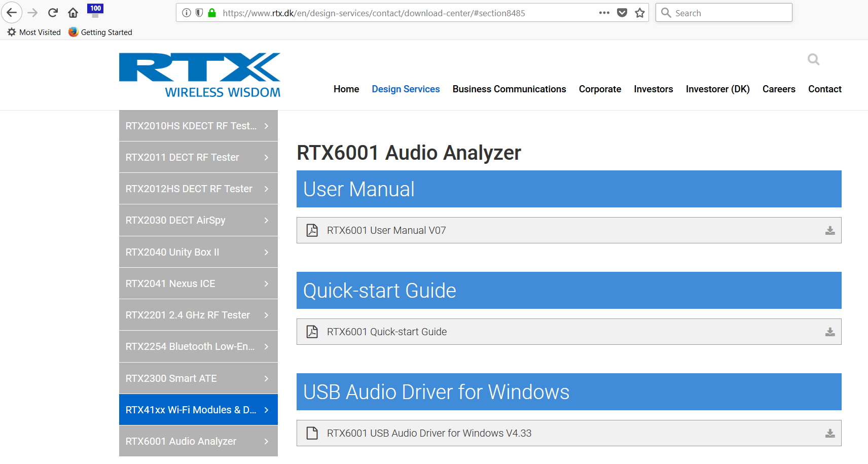Image resolution: width=868 pixels, height=464 pixels.
Task: Open Most Visited bookmarks folder
Action: pyautogui.click(x=34, y=32)
